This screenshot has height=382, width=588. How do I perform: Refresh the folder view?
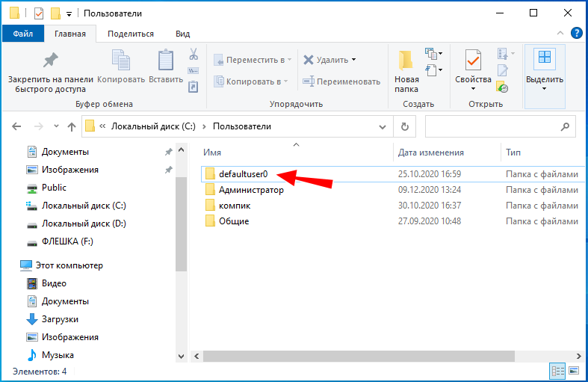[405, 127]
